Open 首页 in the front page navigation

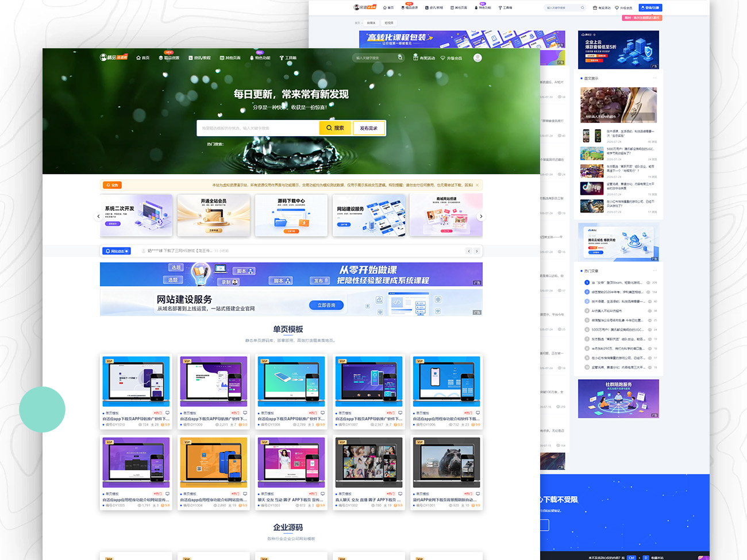[143, 58]
